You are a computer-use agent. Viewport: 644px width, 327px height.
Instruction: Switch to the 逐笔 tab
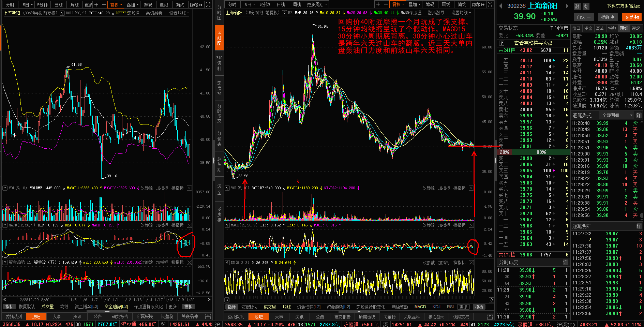pos(636,28)
